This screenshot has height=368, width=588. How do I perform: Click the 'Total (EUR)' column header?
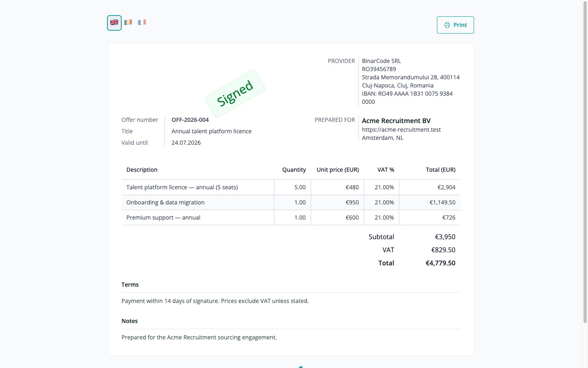(x=441, y=170)
